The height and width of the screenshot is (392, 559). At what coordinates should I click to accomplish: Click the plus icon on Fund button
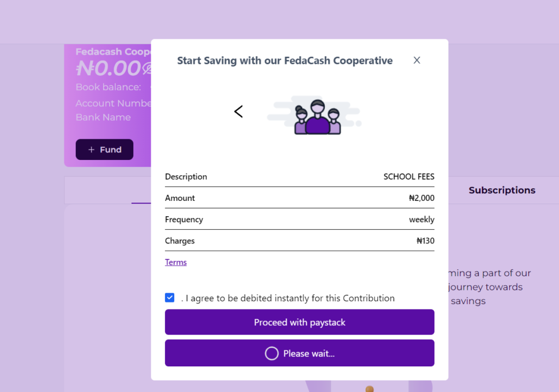[x=91, y=150]
